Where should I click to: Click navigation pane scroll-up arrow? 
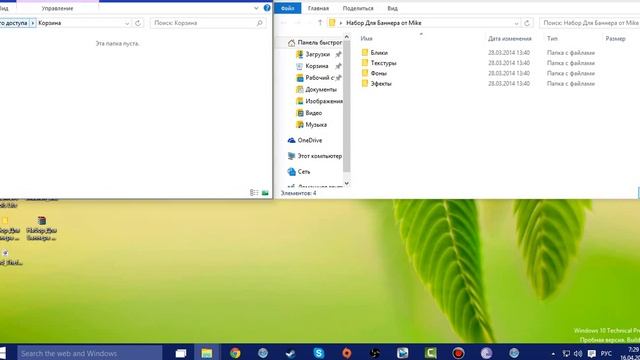pyautogui.click(x=347, y=37)
